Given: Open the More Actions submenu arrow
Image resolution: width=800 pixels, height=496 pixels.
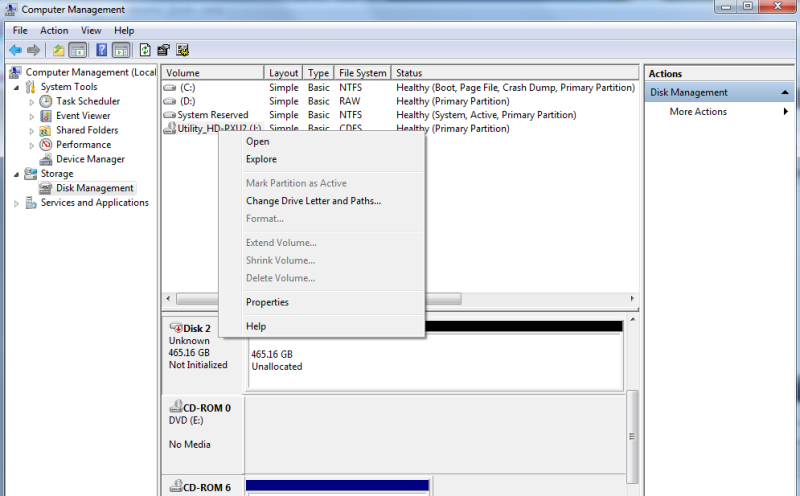Looking at the screenshot, I should tap(785, 111).
